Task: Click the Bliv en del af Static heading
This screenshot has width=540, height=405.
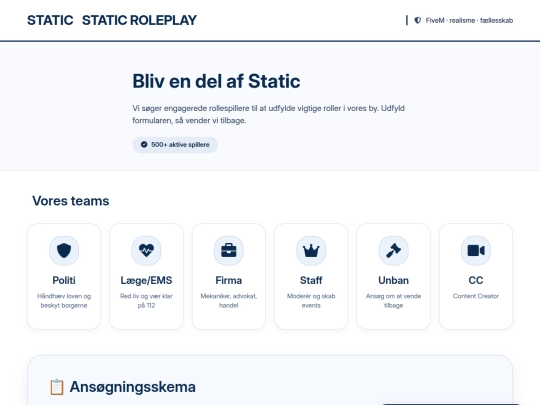Action: coord(216,81)
